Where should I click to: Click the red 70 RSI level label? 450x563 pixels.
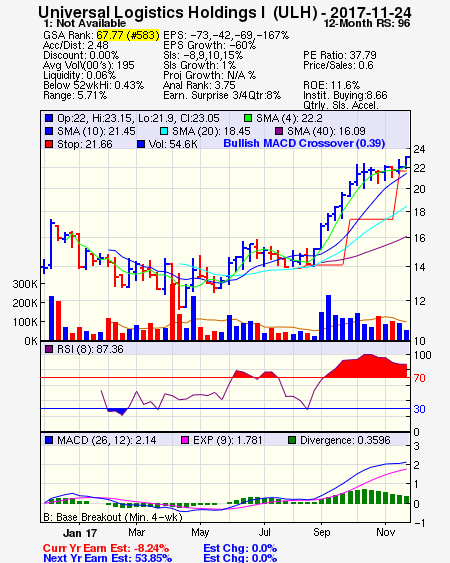point(419,378)
